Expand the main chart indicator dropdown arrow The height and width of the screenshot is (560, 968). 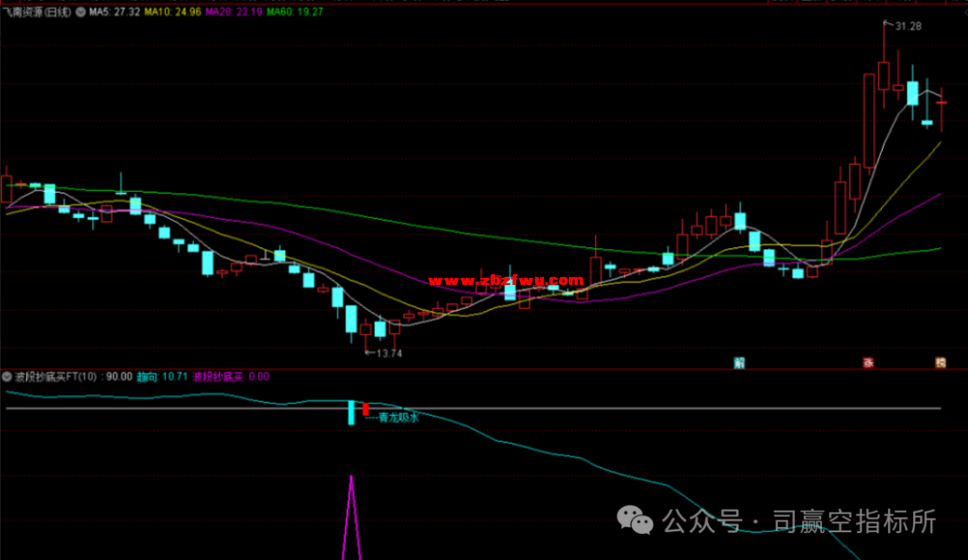82,13
